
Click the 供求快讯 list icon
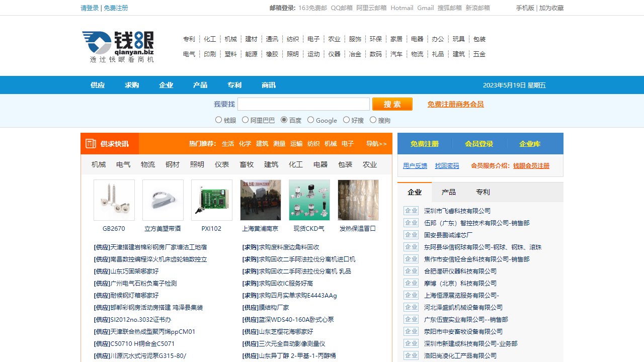(x=91, y=144)
